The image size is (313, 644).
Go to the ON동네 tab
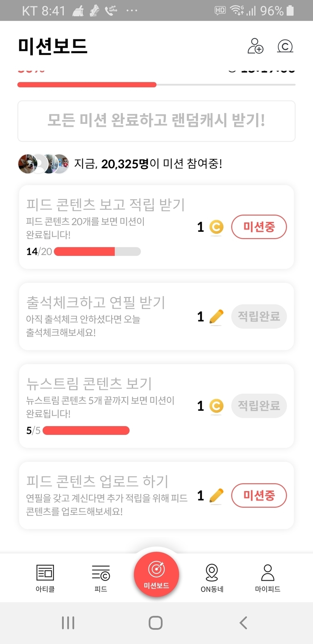click(212, 578)
